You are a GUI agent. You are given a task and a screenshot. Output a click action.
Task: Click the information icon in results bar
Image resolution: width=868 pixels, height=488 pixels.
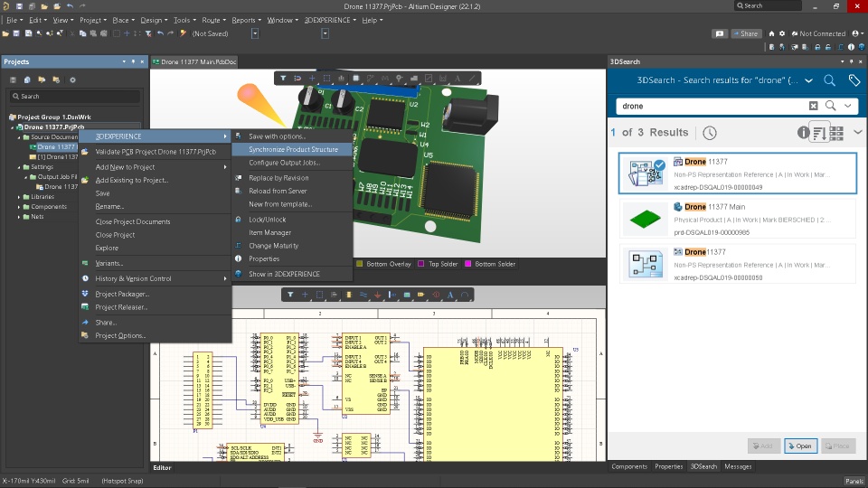803,132
